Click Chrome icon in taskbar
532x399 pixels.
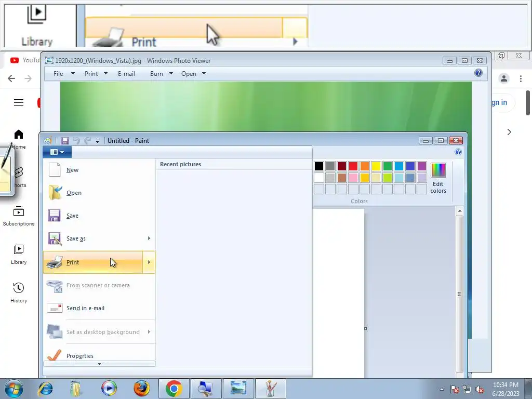tap(174, 389)
